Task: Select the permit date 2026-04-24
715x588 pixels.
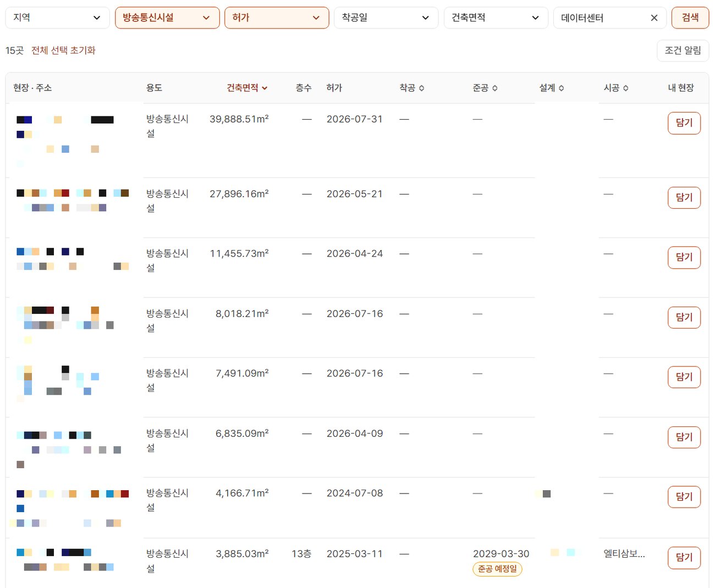Action: pos(354,254)
